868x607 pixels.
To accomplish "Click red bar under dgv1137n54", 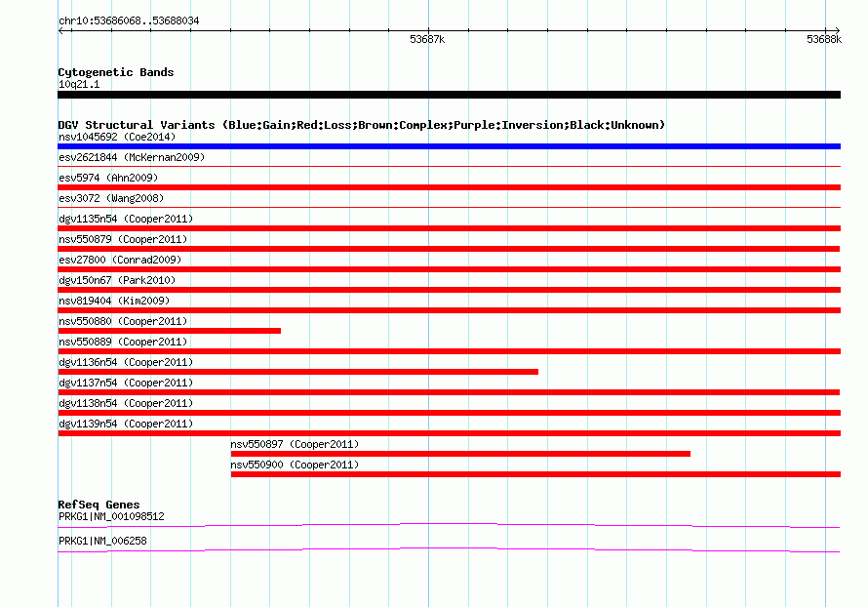I will pos(449,392).
